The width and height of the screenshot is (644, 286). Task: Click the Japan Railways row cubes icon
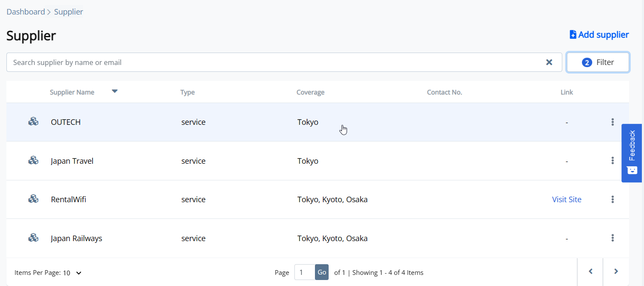click(33, 238)
